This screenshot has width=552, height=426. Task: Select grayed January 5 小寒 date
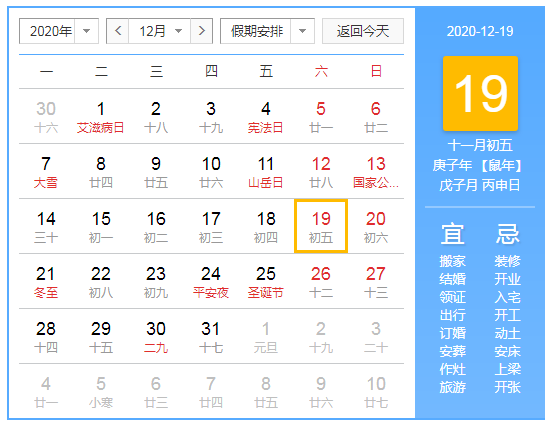(x=101, y=391)
